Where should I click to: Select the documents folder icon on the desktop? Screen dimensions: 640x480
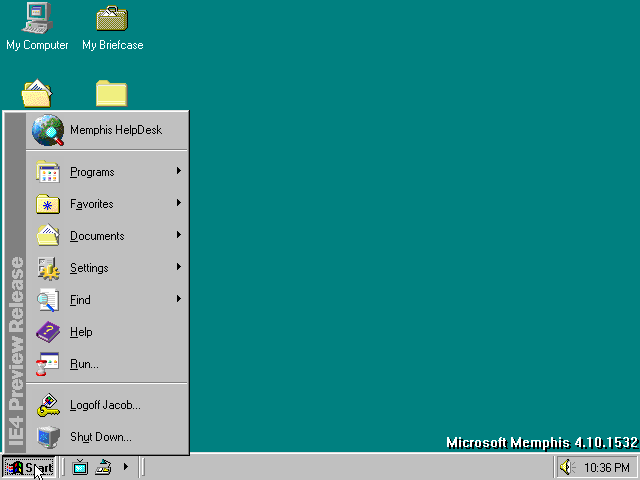pos(37,93)
